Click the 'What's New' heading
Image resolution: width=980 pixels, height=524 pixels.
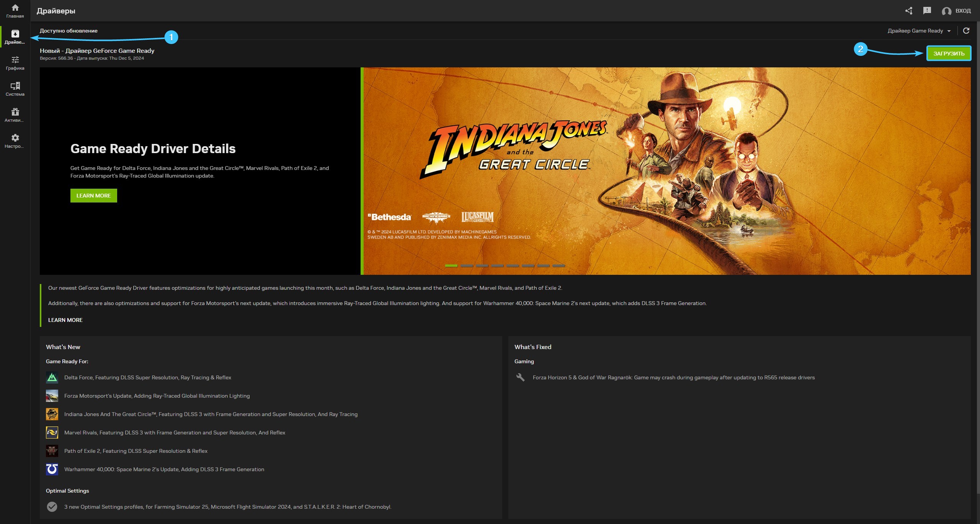63,347
